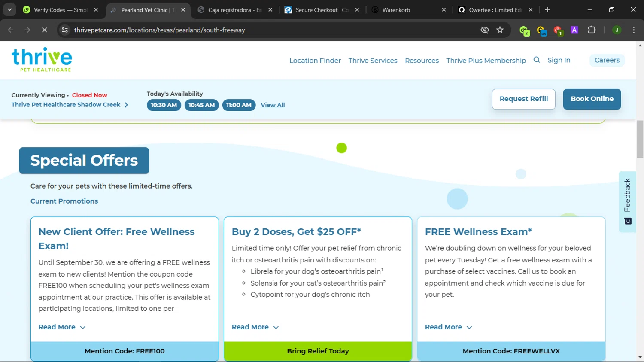Viewport: 644px width, 362px height.
Task: Open the Current Promotions link
Action: click(64, 201)
